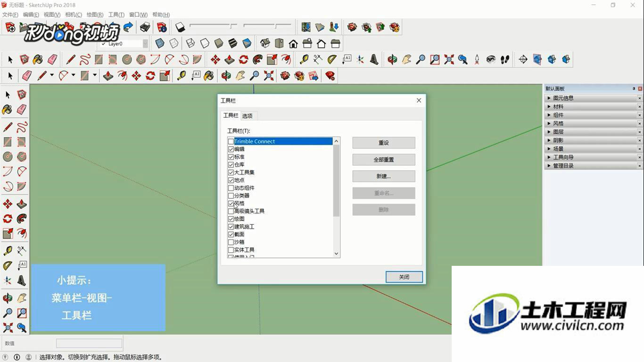Select the Rotate tool in left toolbar

pyautogui.click(x=8, y=219)
